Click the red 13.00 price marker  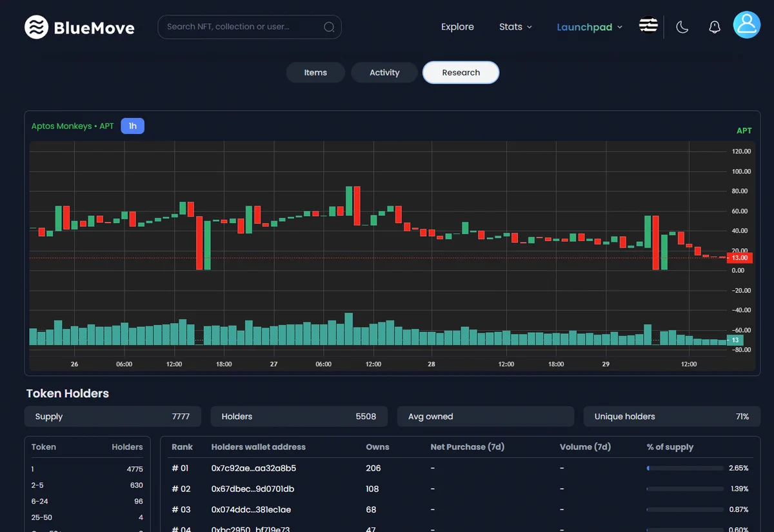click(739, 258)
